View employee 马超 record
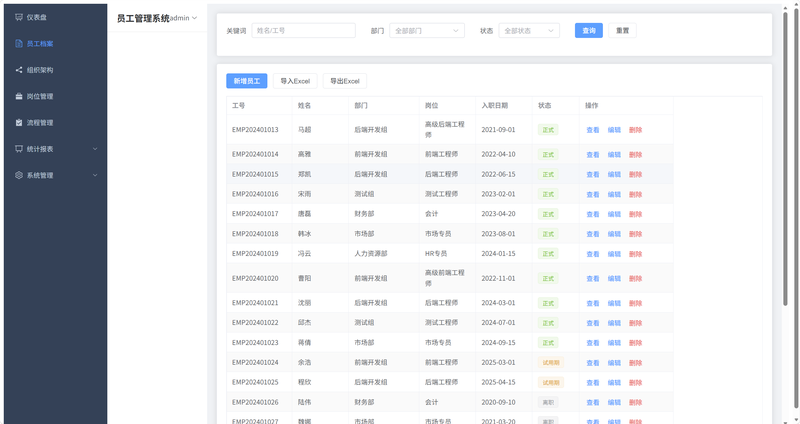Image resolution: width=800 pixels, height=424 pixels. pos(593,130)
